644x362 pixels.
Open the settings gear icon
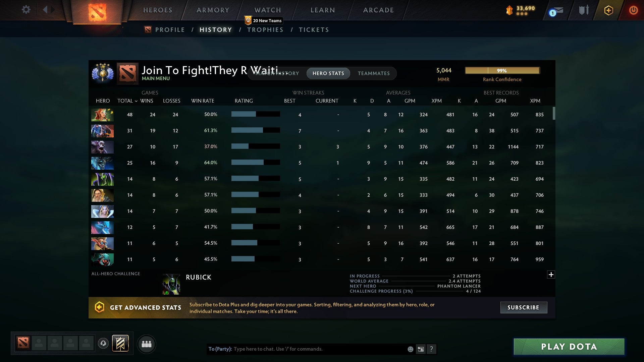[x=26, y=10]
